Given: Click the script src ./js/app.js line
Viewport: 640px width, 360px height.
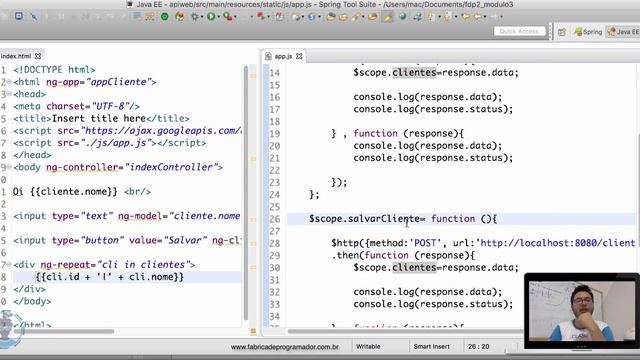Looking at the screenshot, I should 109,143.
